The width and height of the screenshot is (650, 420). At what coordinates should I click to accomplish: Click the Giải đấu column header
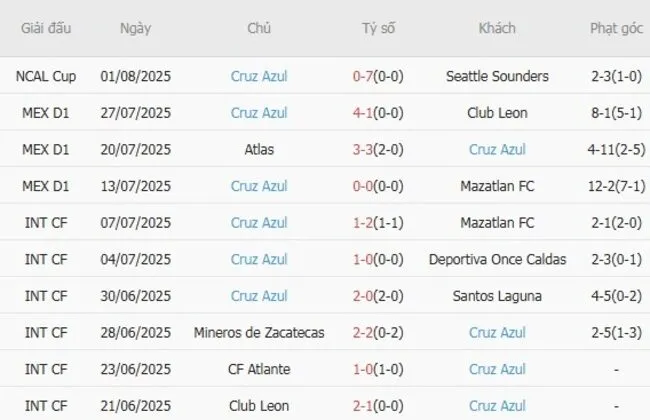(x=44, y=28)
